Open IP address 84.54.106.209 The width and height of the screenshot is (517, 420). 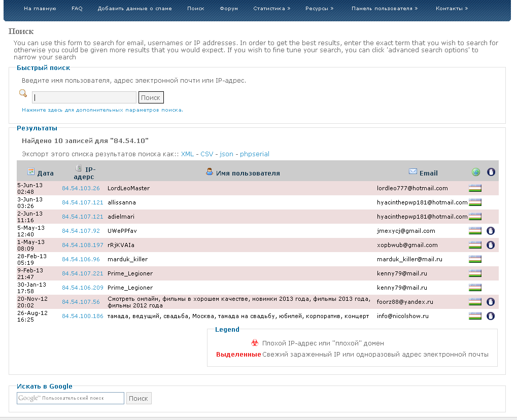click(x=82, y=288)
